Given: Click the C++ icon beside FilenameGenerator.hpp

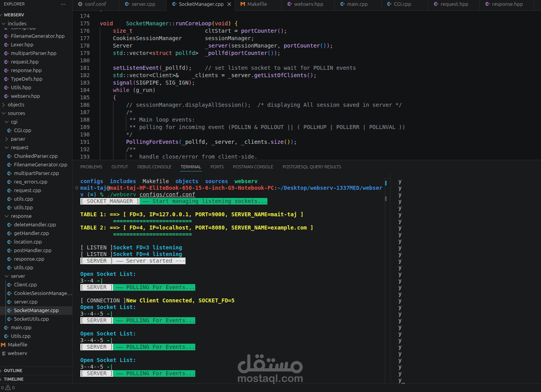Looking at the screenshot, I should click(6, 36).
